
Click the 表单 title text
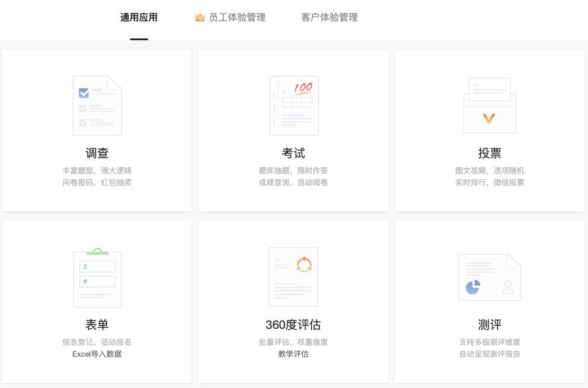(97, 324)
